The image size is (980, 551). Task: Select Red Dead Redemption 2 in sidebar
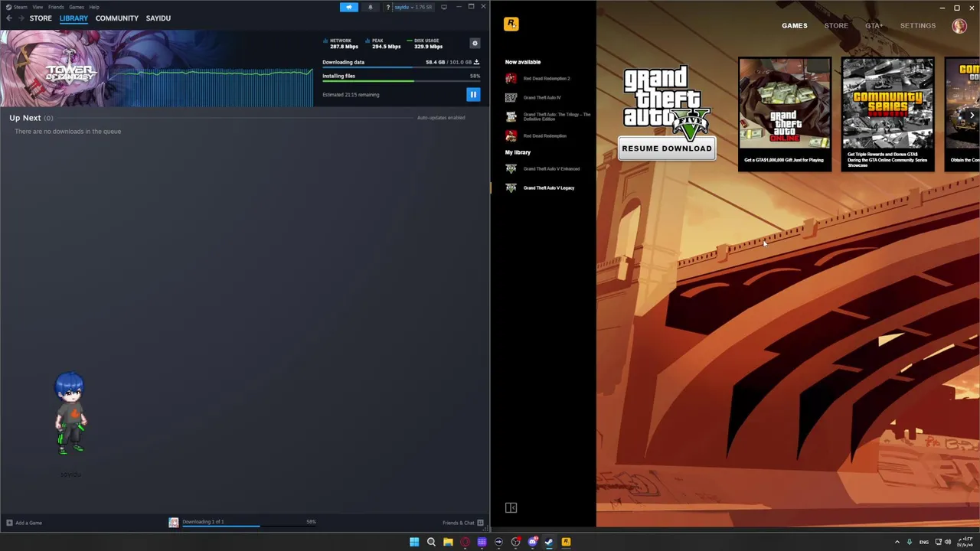(x=547, y=78)
